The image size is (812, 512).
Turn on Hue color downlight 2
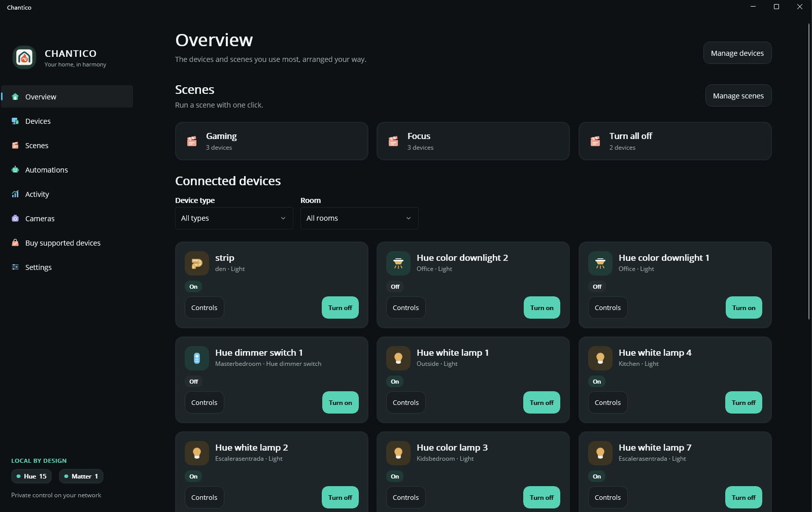pyautogui.click(x=542, y=308)
